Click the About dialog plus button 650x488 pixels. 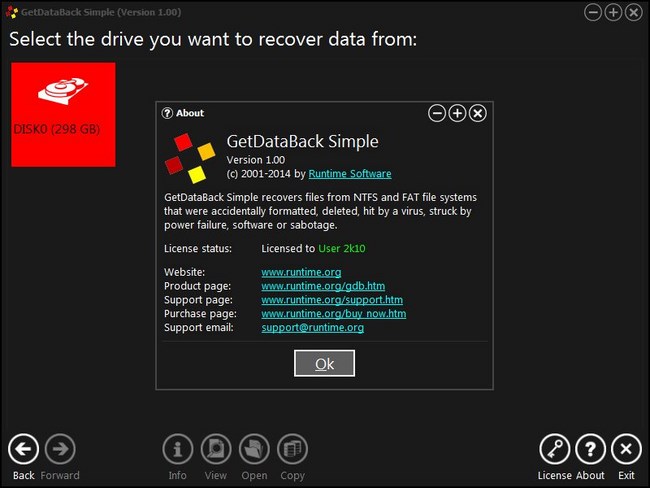tap(457, 113)
